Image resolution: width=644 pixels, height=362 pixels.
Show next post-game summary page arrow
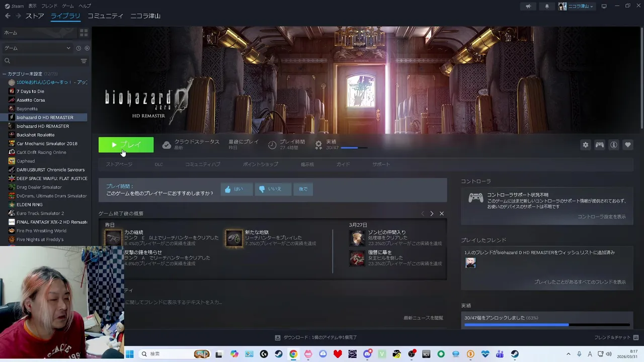tap(432, 214)
